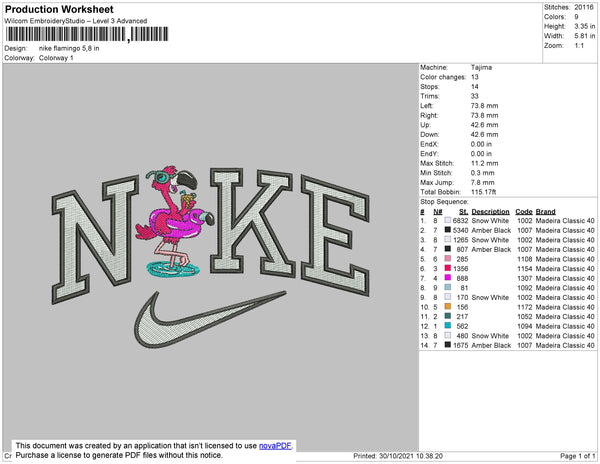Click the 'Description' column header
600x464 pixels.
(x=491, y=212)
